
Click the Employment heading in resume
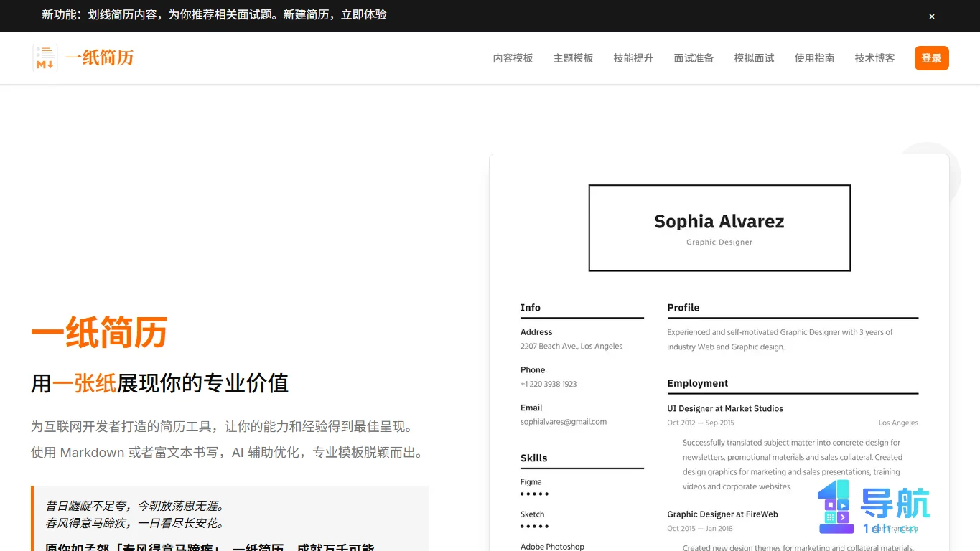[697, 383]
